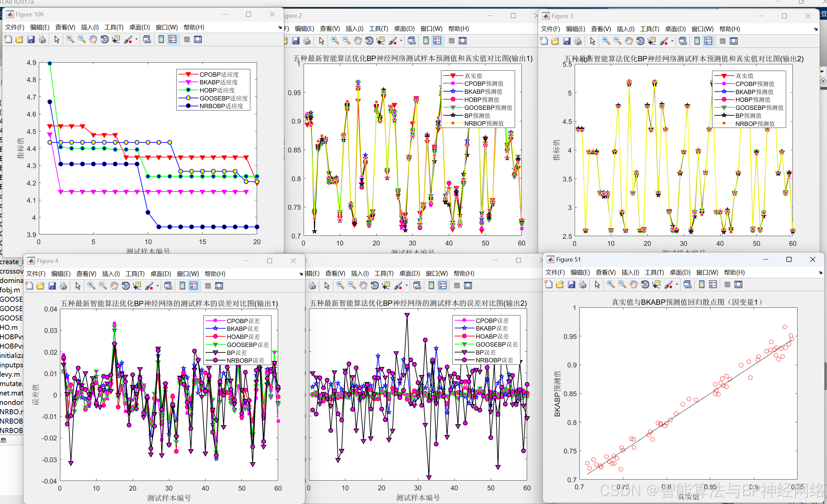Click Zoom Out icon in Figure 4 toolbar
The image size is (827, 504).
click(x=103, y=286)
